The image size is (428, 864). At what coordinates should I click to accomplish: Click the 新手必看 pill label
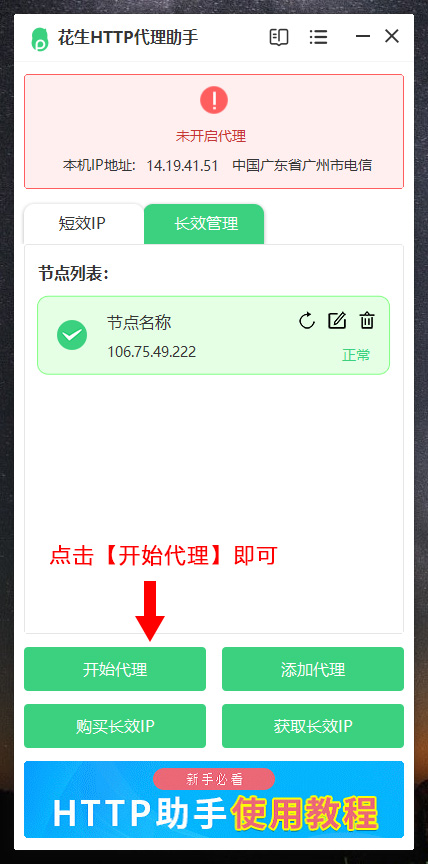214,779
